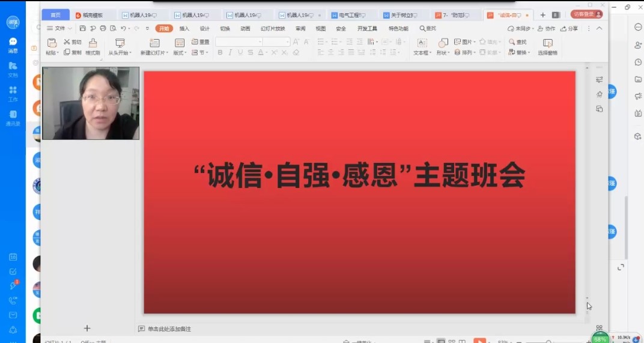Click the 分享 (Share) button
Image resolution: width=644 pixels, height=343 pixels.
coord(569,28)
